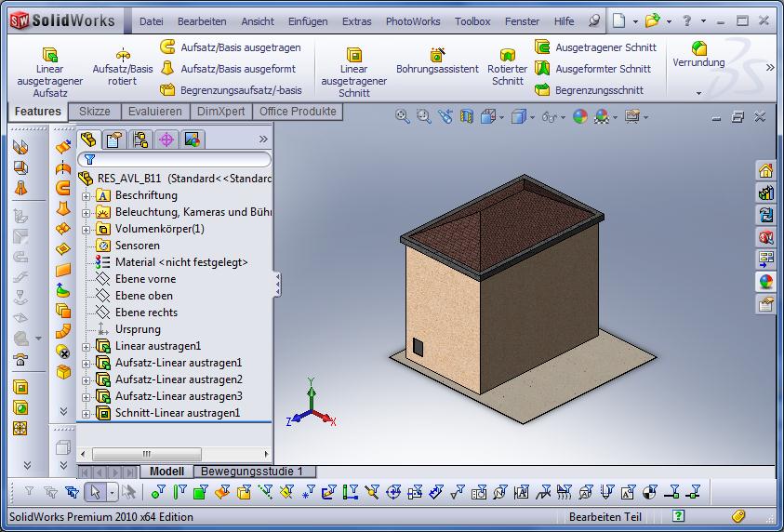Click the home icon in the task pane
Screen dimensions: 784x532
tap(765, 170)
